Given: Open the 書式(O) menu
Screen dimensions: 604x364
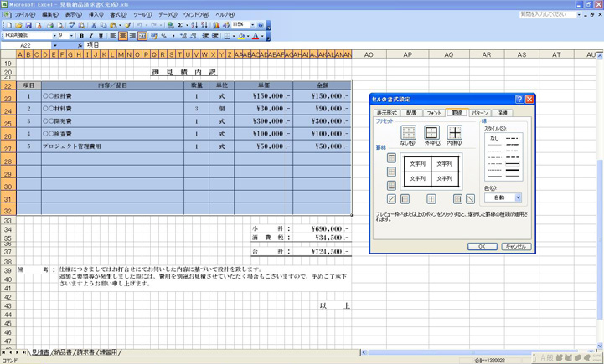Looking at the screenshot, I should click(118, 14).
